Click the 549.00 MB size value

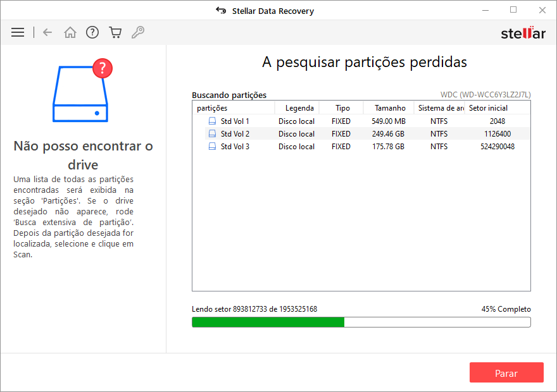click(389, 121)
